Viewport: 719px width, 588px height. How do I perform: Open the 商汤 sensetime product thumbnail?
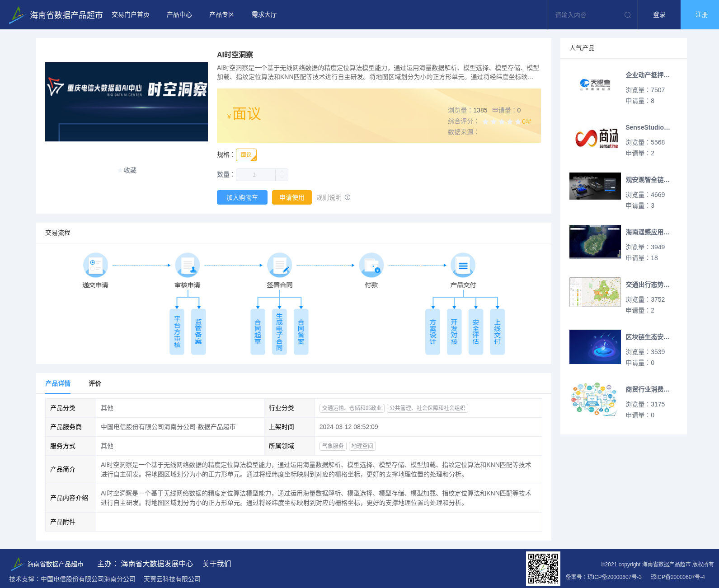coord(595,137)
